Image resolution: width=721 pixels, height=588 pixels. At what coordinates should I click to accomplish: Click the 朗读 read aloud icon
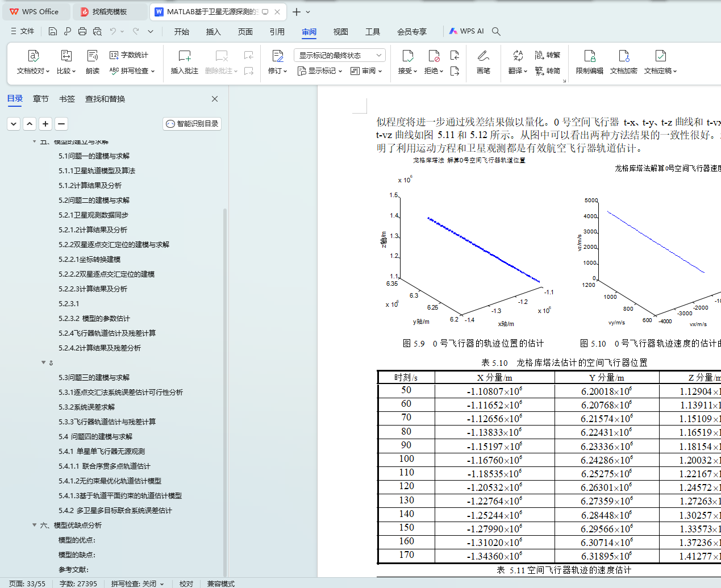click(93, 56)
